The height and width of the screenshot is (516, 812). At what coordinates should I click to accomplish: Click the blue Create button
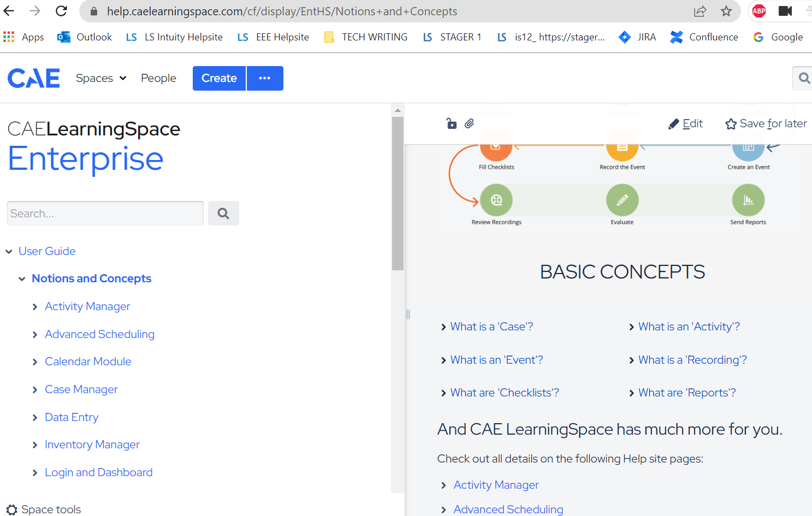pyautogui.click(x=219, y=78)
